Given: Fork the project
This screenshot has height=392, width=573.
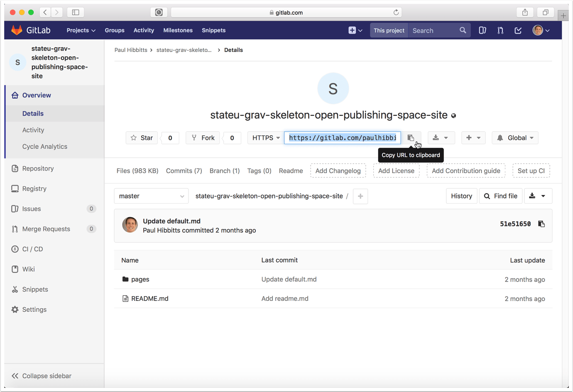Looking at the screenshot, I should pyautogui.click(x=203, y=138).
